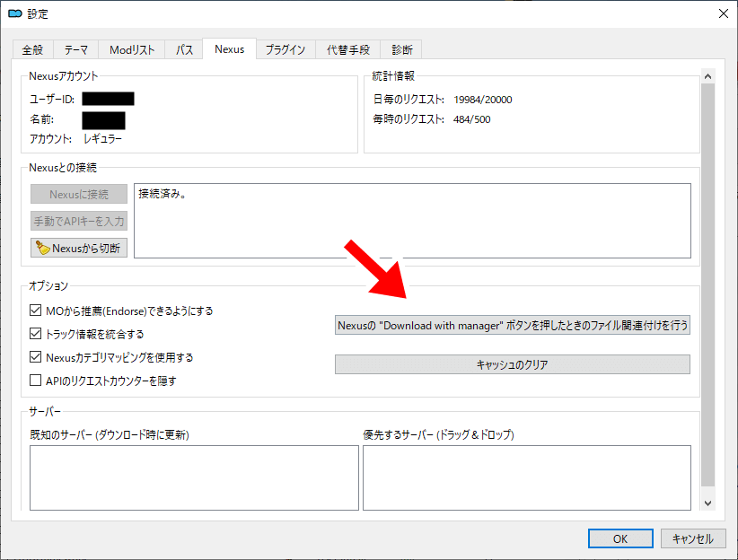738x560 pixels.
Task: Open the テーマ tab
Action: coord(75,50)
